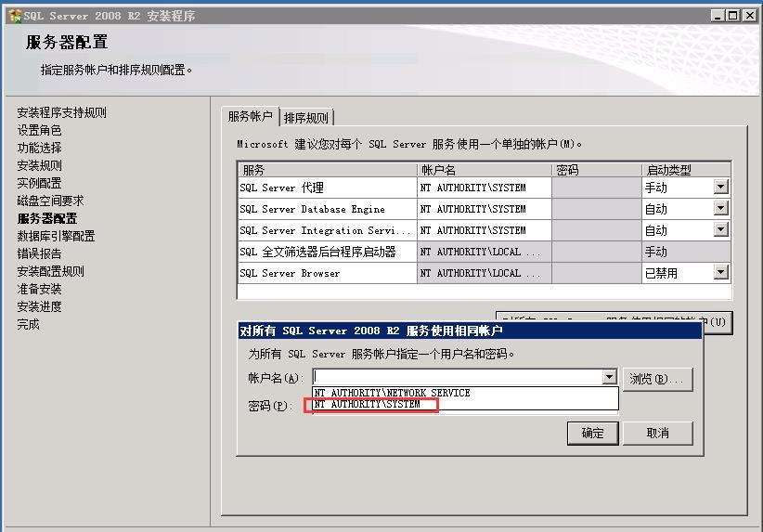Image resolution: width=763 pixels, height=532 pixels.
Task: Switch to the 排序规则 tab
Action: (306, 118)
